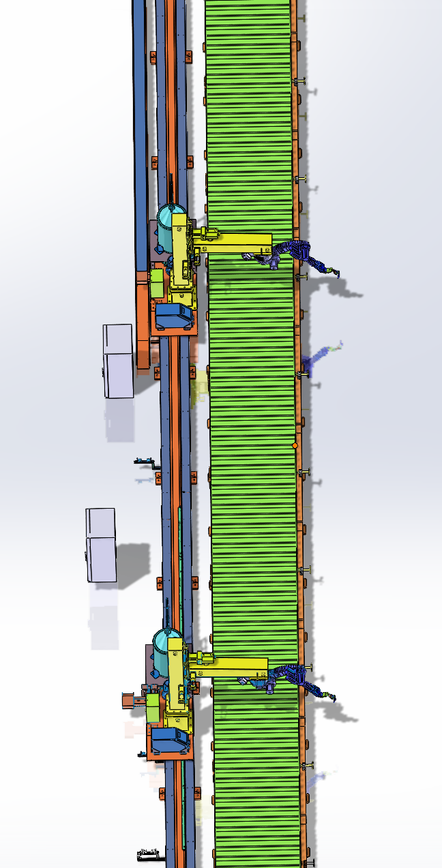Click the orange dot on conveyor edge
Image resolution: width=442 pixels, height=868 pixels.
tap(295, 445)
